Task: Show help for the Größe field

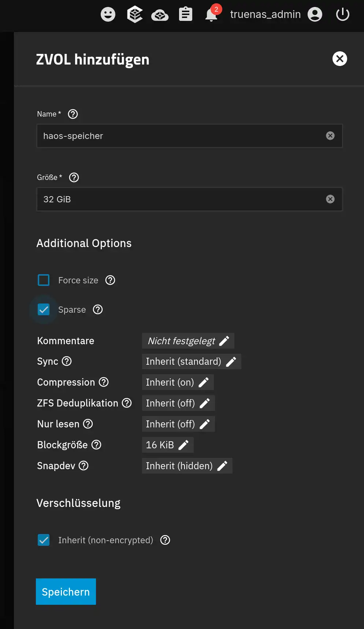Action: [74, 177]
